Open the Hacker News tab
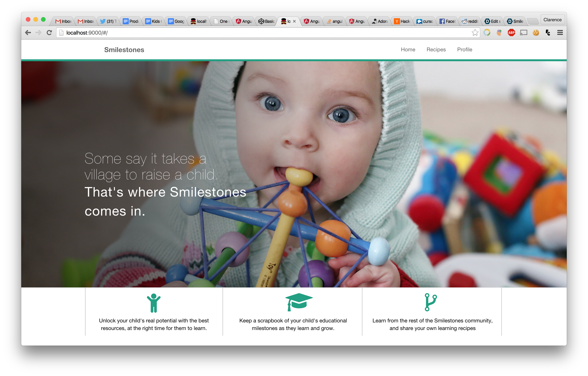Screen dimensions: 588x376 (x=402, y=21)
